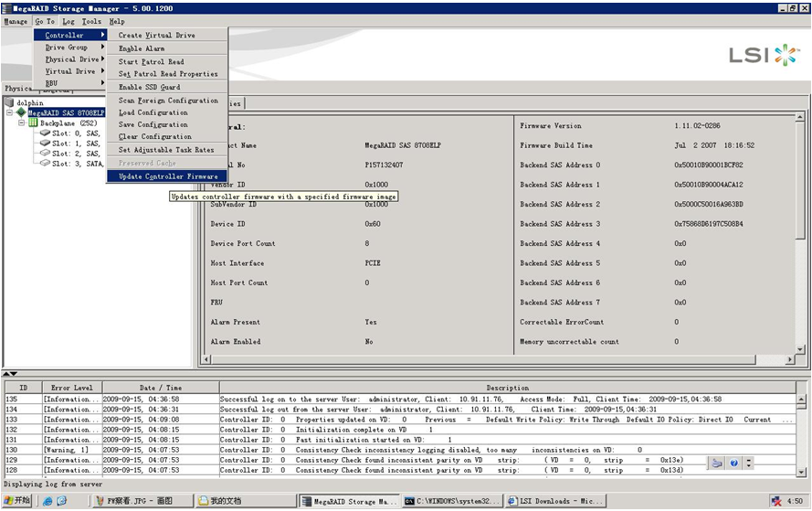Click the dolphin server icon in tree
812x511 pixels.
pyautogui.click(x=10, y=103)
